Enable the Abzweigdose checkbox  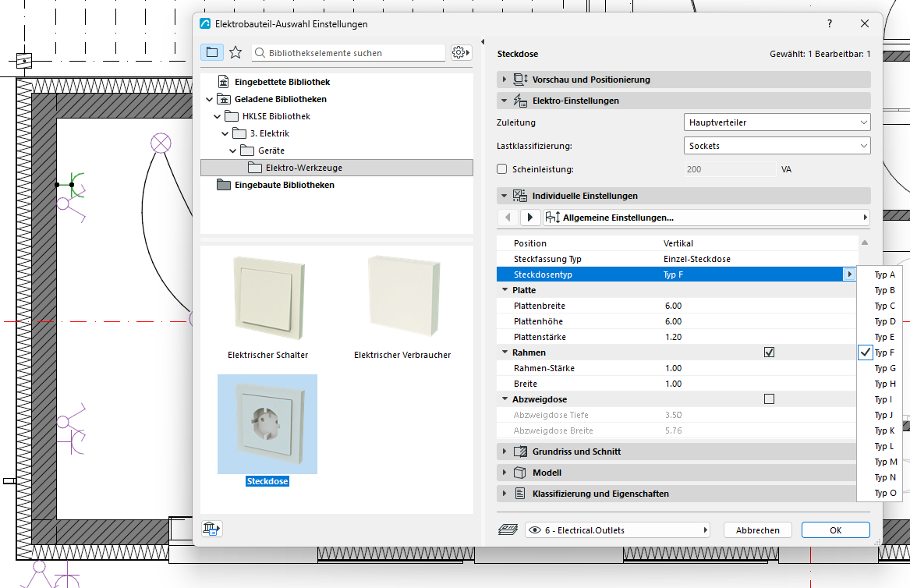pyautogui.click(x=769, y=399)
